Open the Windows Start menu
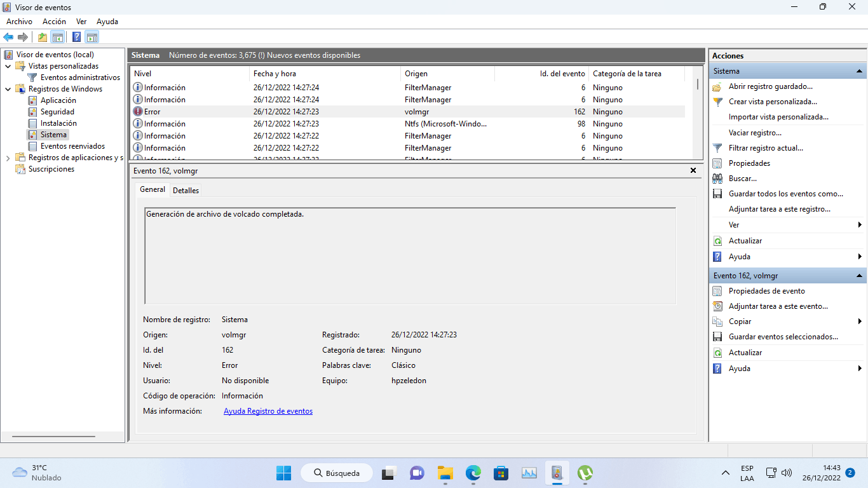This screenshot has width=868, height=488. pyautogui.click(x=283, y=473)
